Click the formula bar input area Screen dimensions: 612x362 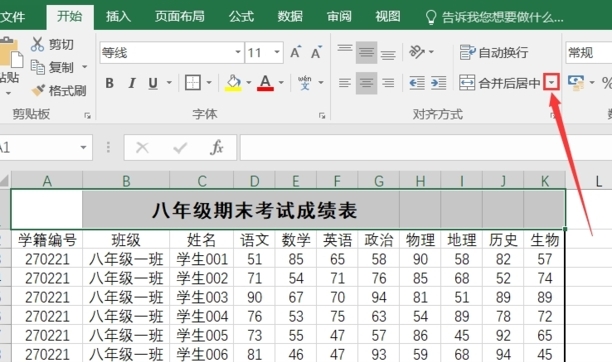[x=426, y=148]
